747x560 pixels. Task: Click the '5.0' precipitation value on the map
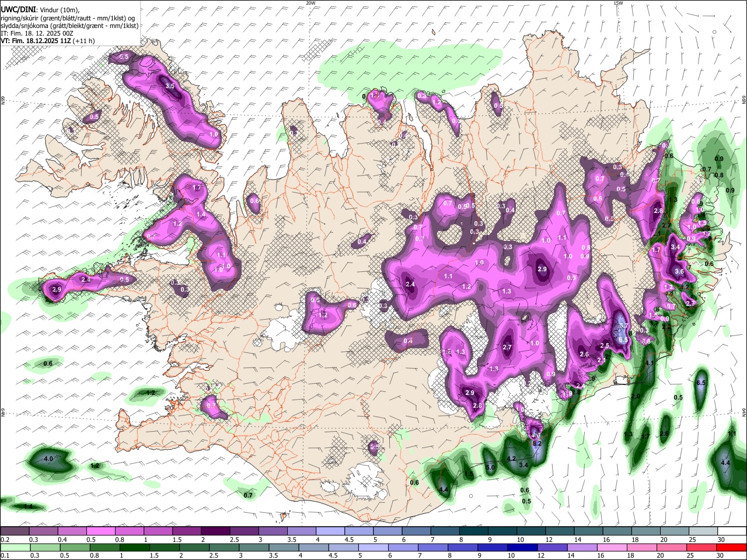[490, 467]
